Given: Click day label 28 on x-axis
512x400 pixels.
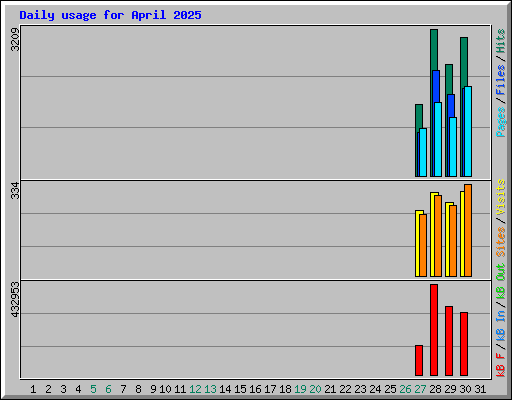Looking at the screenshot, I should coord(435,389).
